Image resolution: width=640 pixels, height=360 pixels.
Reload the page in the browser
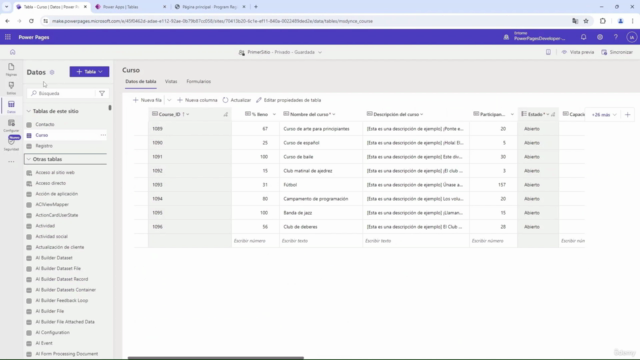point(31,21)
